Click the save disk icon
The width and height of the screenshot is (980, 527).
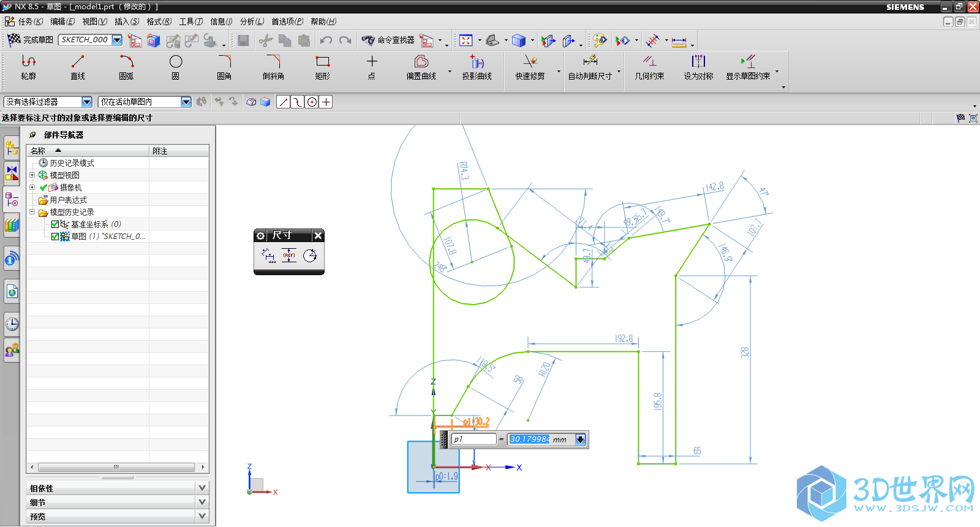tap(243, 40)
